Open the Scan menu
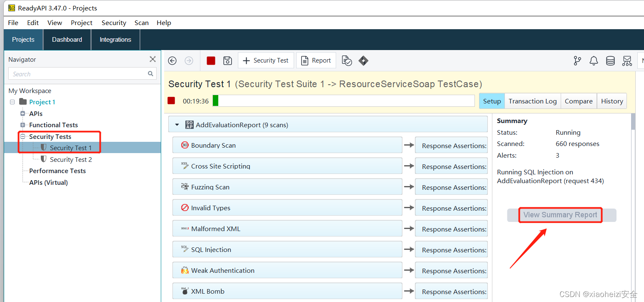 pos(142,23)
